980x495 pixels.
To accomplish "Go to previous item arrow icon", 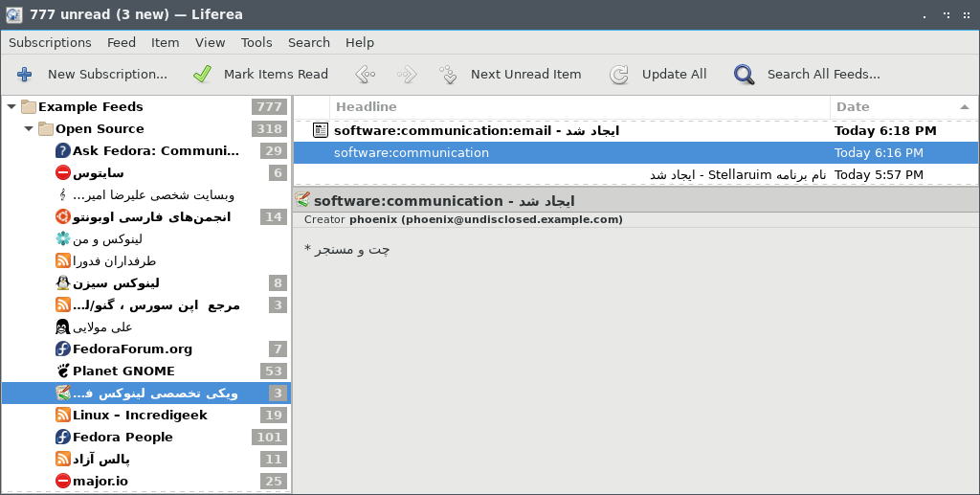I will pos(364,75).
